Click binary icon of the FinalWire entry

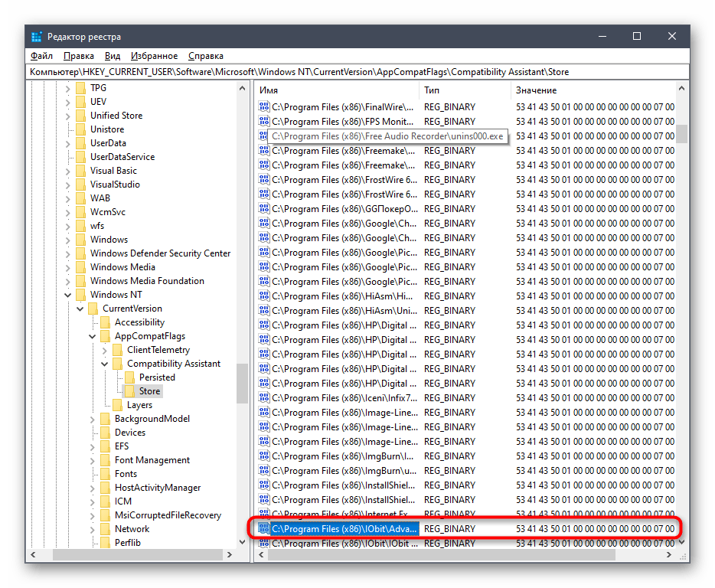pos(264,107)
